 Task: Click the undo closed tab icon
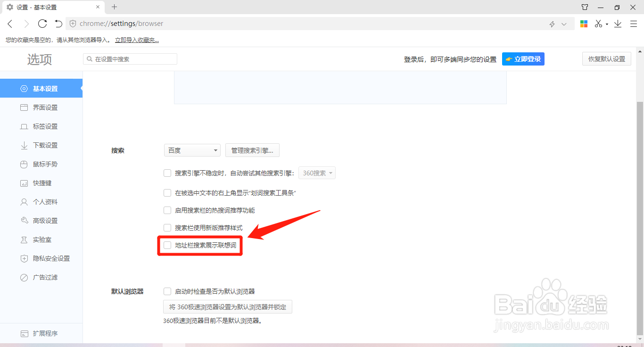coord(58,24)
